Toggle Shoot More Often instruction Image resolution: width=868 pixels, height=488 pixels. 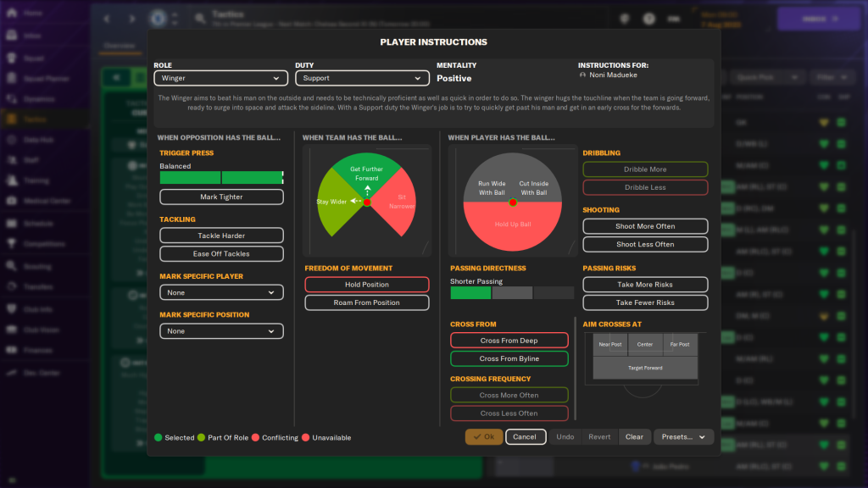(x=645, y=226)
